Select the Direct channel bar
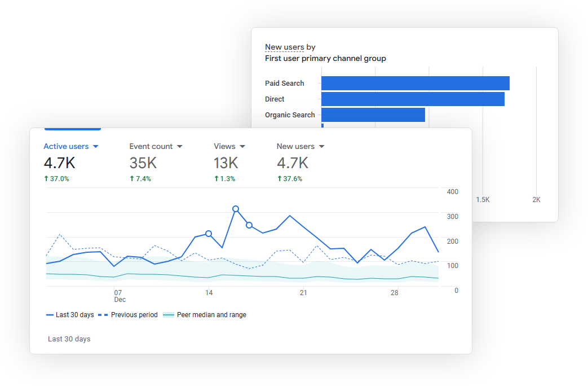The width and height of the screenshot is (588, 386). [413, 99]
